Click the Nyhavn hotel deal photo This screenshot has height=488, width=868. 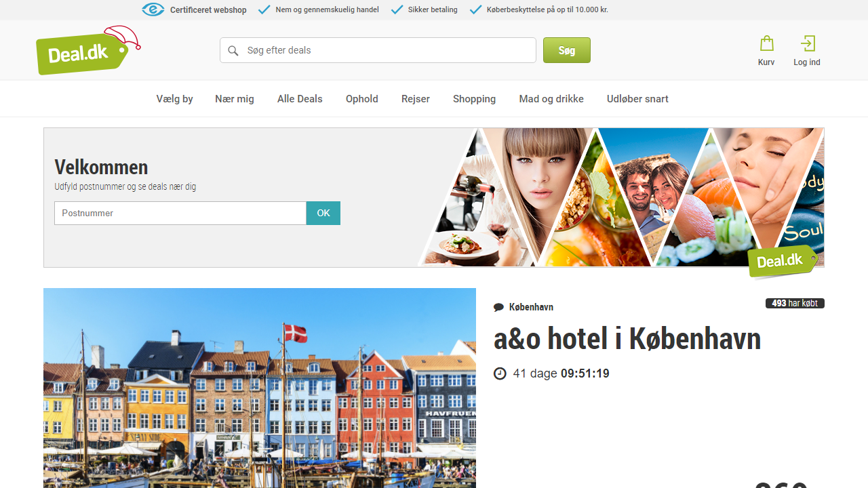259,388
